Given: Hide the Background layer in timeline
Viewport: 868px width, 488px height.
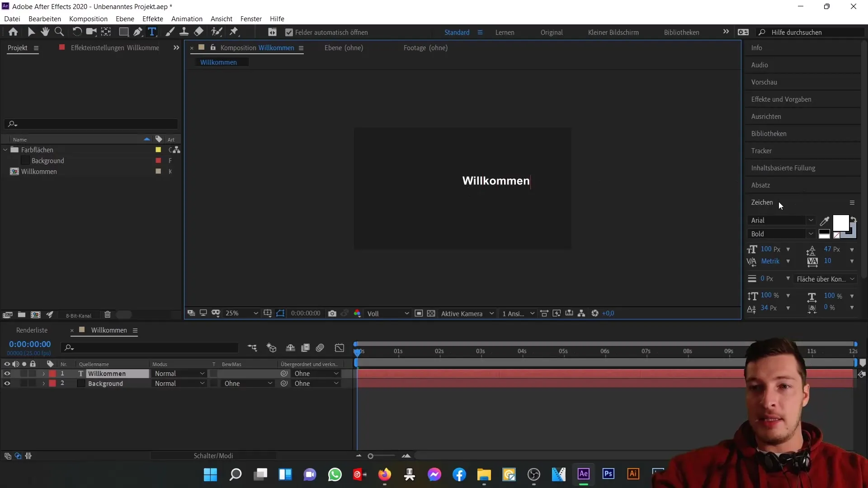Looking at the screenshot, I should (7, 384).
